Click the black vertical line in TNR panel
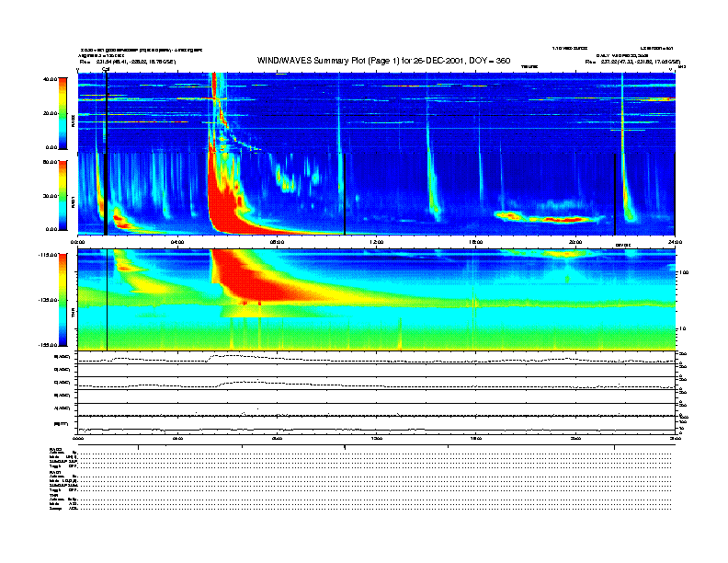The width and height of the screenshot is (728, 563). 108,300
